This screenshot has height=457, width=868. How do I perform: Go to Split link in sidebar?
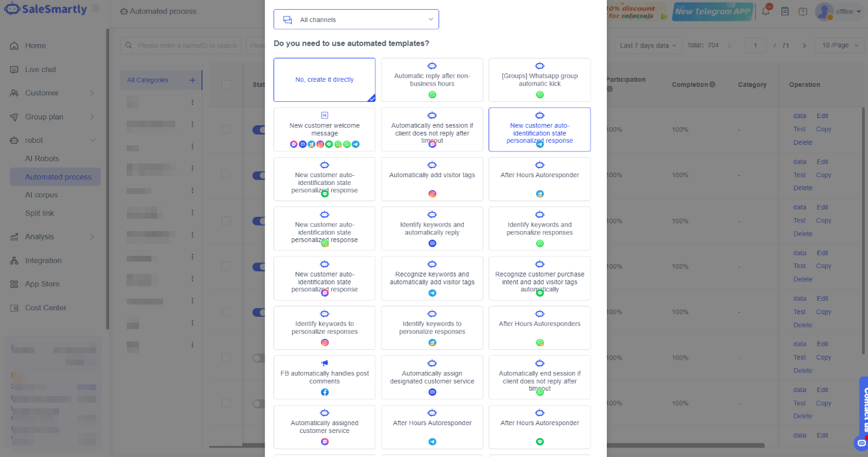pyautogui.click(x=40, y=214)
